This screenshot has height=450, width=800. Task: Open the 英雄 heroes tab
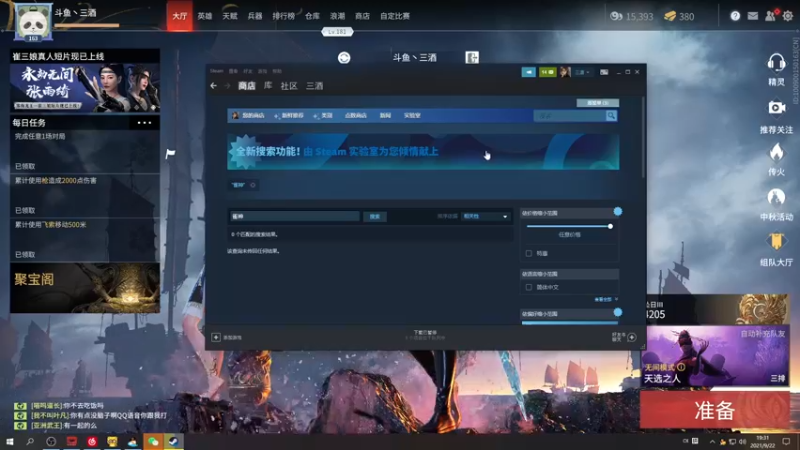pos(205,16)
